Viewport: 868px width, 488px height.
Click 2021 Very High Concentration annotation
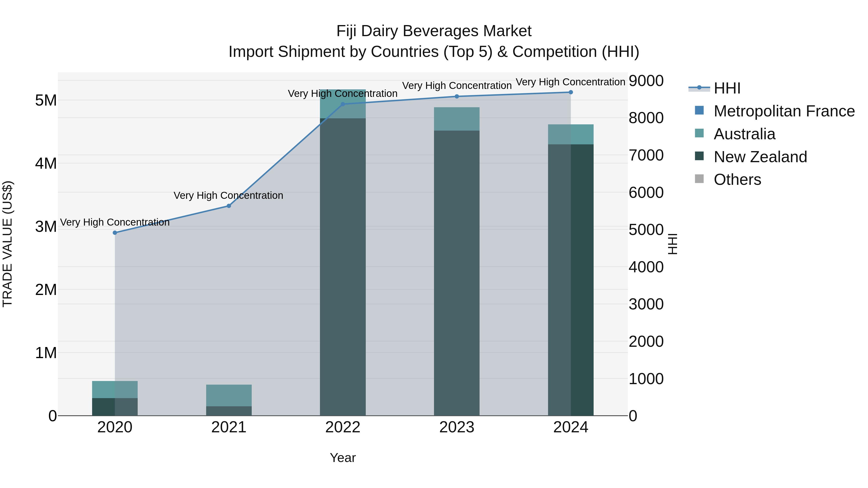[229, 195]
